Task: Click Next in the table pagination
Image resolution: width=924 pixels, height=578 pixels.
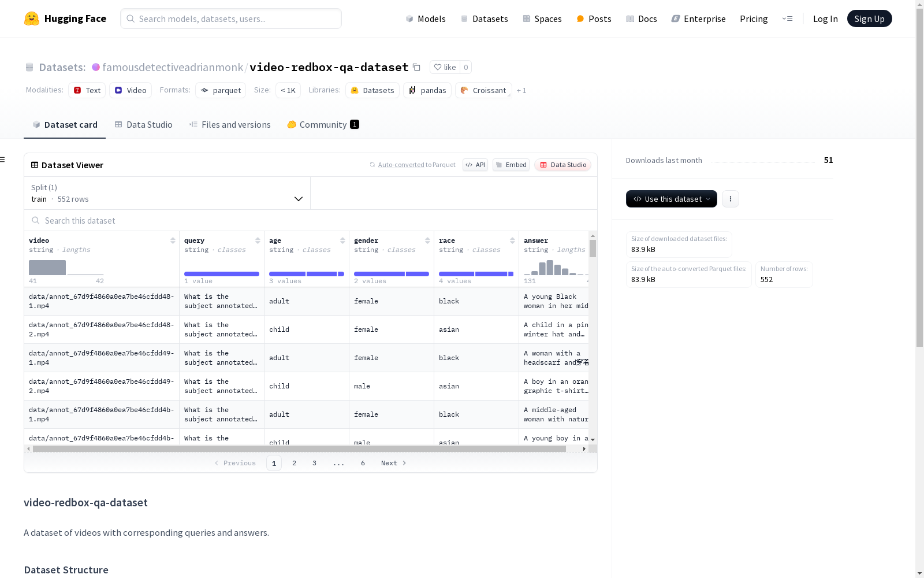Action: 394,463
